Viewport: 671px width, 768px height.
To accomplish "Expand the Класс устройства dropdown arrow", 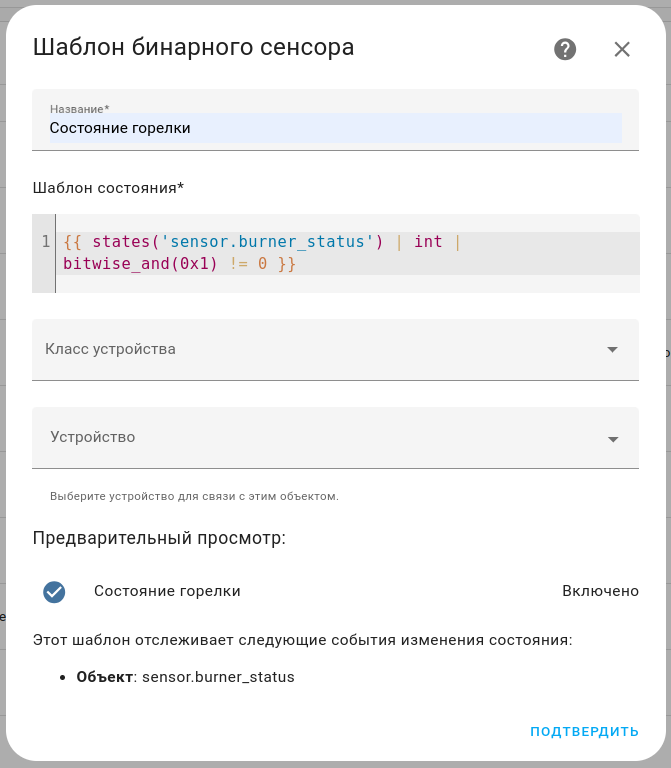I will point(612,349).
